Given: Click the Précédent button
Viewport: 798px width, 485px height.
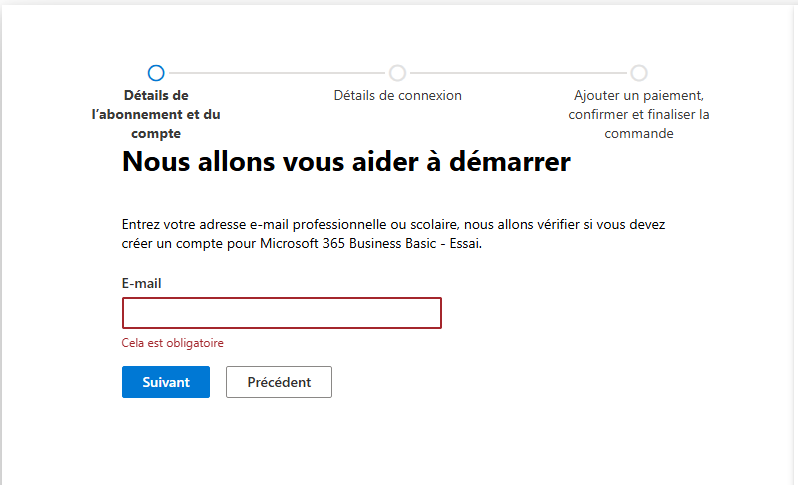Looking at the screenshot, I should tap(279, 382).
